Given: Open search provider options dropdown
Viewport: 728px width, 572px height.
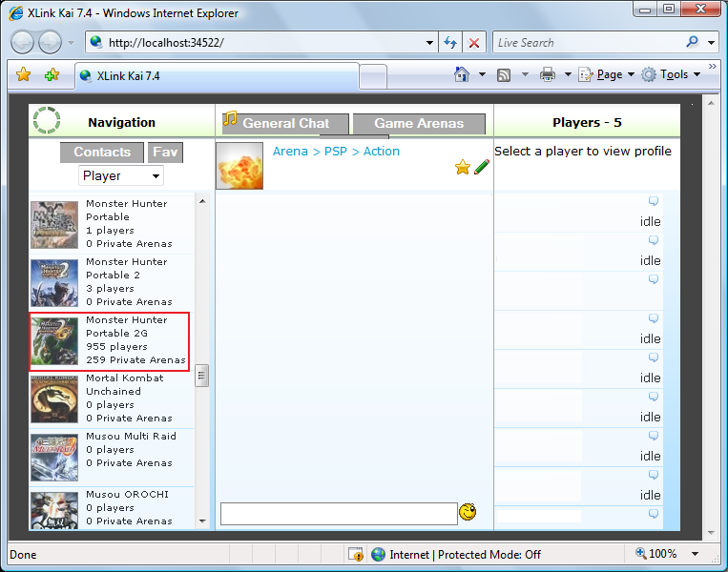Looking at the screenshot, I should tap(711, 43).
